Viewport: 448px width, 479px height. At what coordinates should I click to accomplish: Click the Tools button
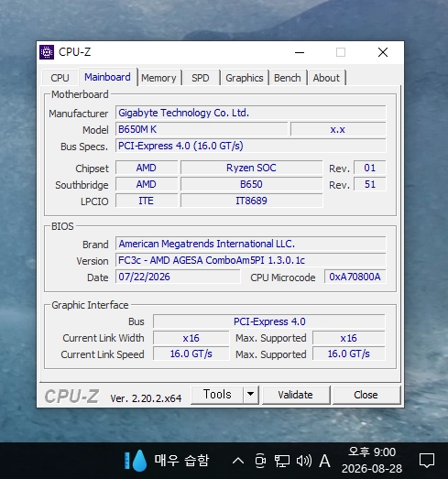pyautogui.click(x=217, y=395)
